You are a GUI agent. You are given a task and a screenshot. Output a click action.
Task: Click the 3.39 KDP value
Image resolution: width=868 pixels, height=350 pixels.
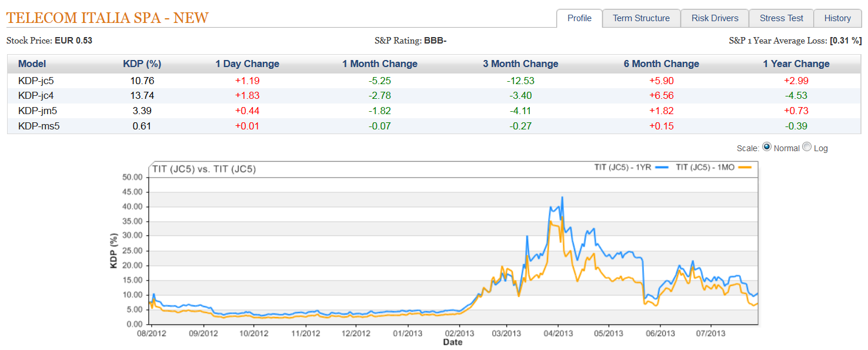142,111
